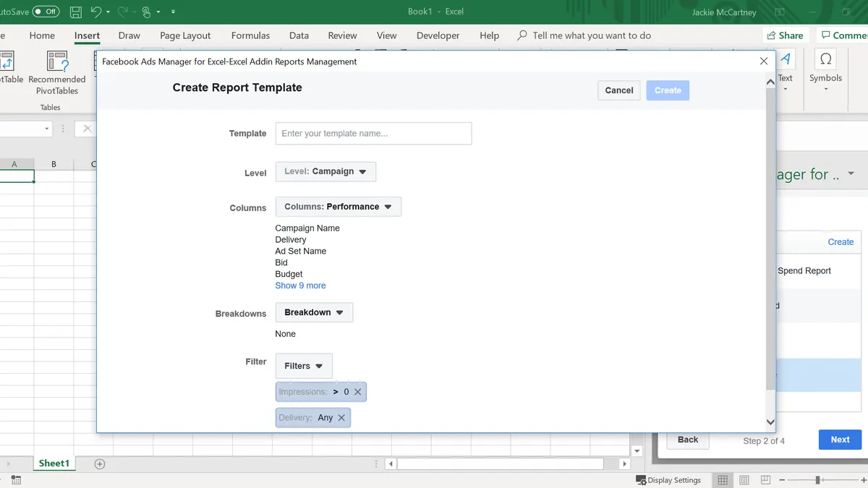The image size is (868, 488).
Task: Click the Create link in the side pane
Action: click(x=841, y=242)
